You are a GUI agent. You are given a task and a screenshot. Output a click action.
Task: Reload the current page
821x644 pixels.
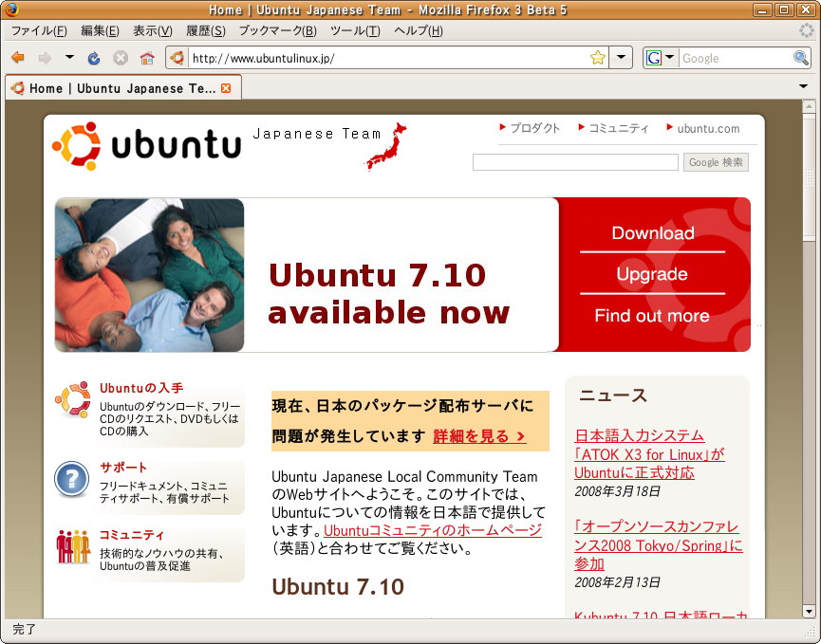[x=94, y=58]
